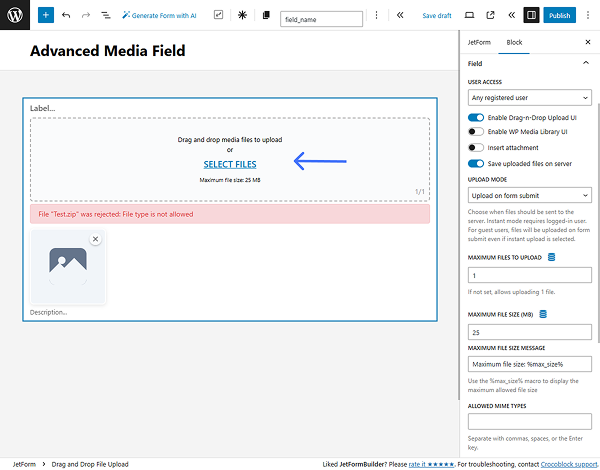The width and height of the screenshot is (600, 470).
Task: Open editor options vertical ellipsis
Action: point(588,15)
